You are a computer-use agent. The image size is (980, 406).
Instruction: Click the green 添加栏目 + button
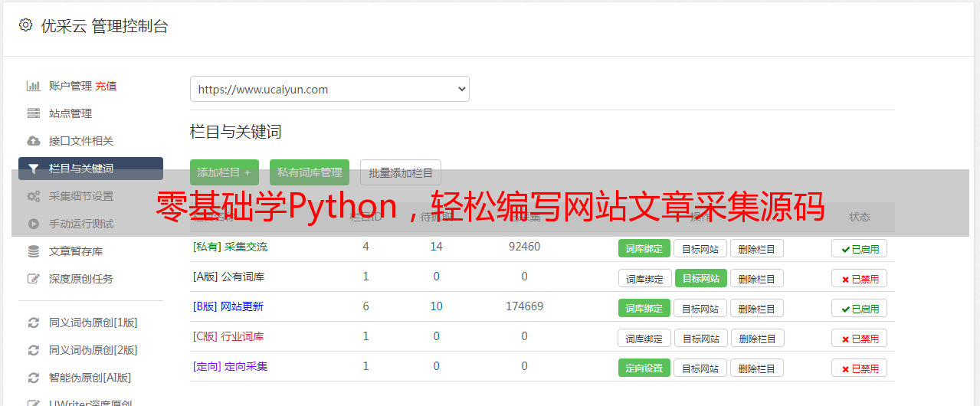(x=225, y=172)
